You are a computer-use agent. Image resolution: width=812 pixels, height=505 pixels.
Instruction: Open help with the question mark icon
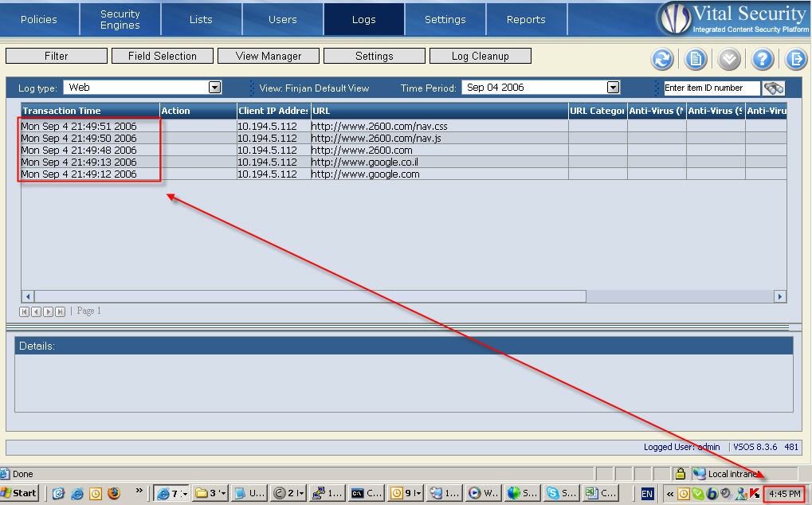[x=763, y=59]
